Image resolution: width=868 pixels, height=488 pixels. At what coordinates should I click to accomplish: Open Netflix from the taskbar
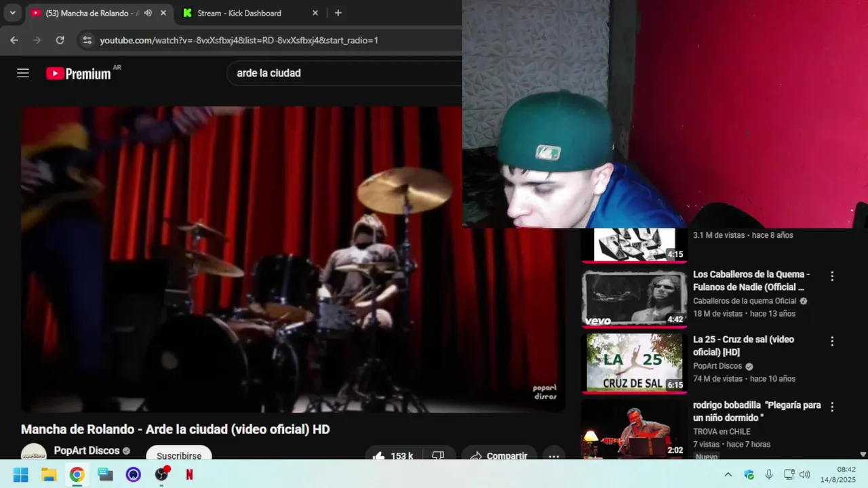pos(189,474)
